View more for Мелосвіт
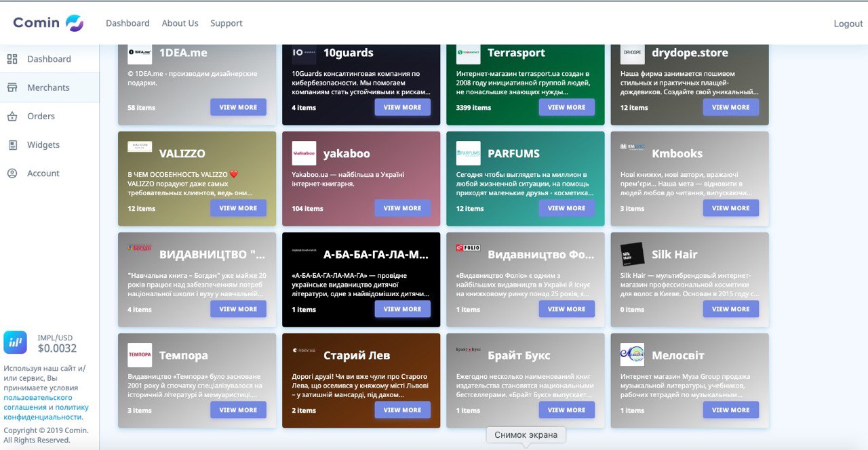This screenshot has height=450, width=868. tap(731, 410)
